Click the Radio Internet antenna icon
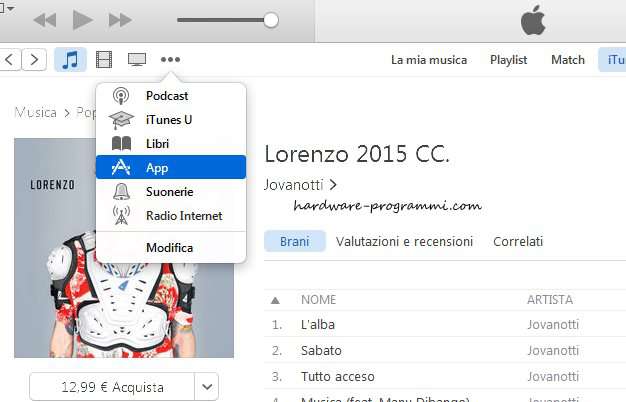The image size is (626, 402). [x=121, y=216]
